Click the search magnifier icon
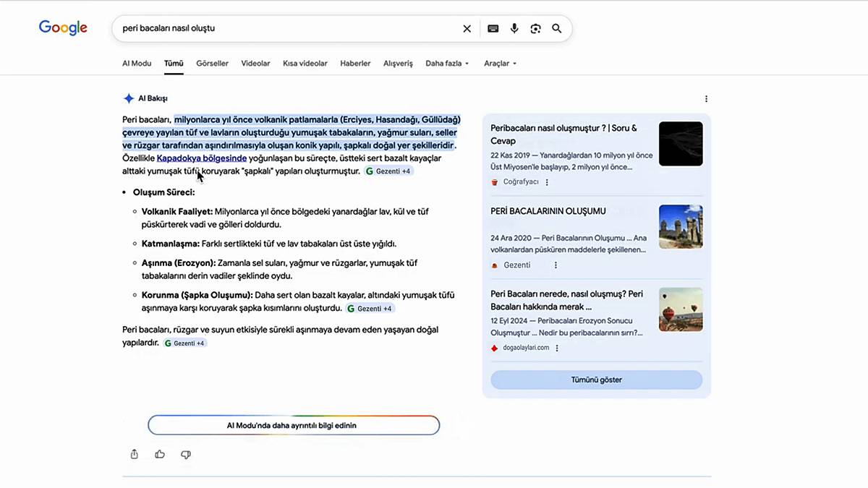 pos(556,28)
